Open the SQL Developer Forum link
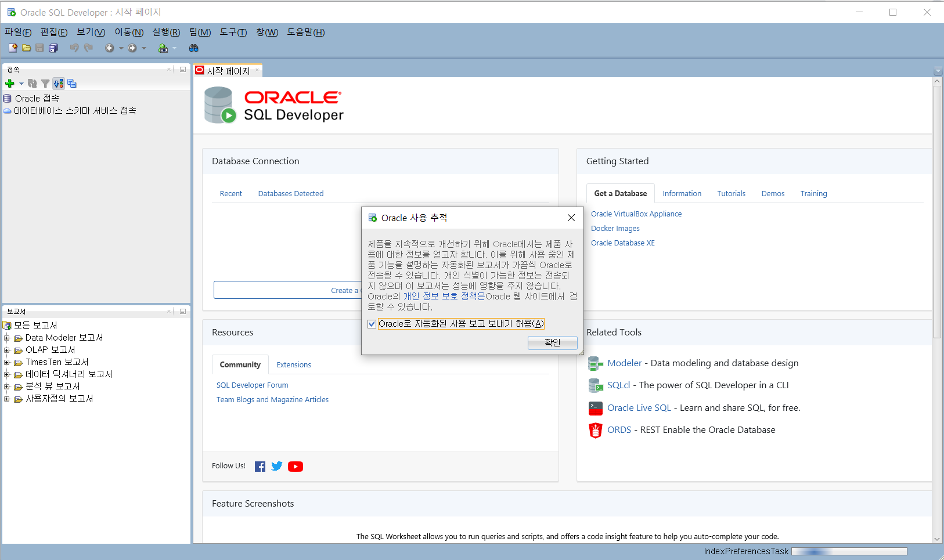This screenshot has height=560, width=944. 252,385
